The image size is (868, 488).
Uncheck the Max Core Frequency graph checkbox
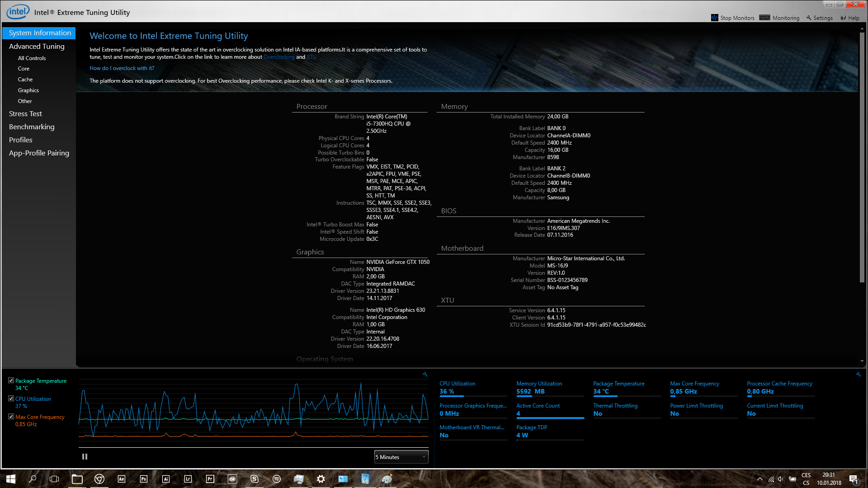coord(11,417)
